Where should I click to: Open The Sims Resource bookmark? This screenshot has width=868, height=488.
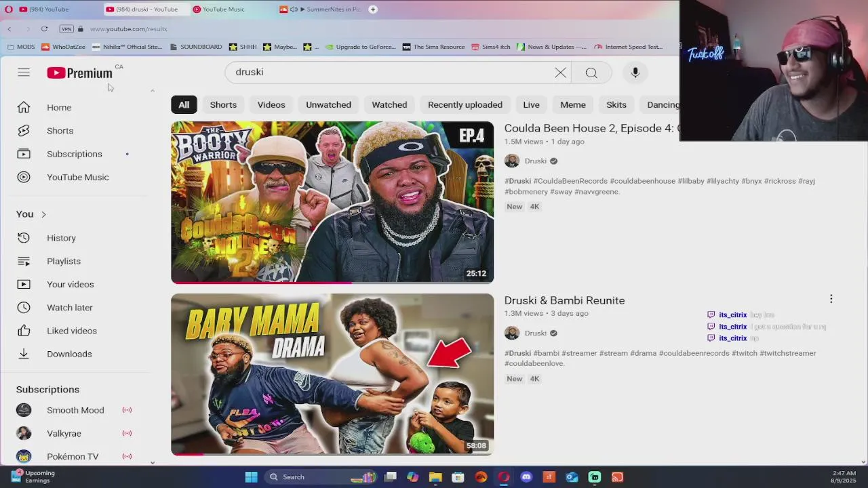pos(433,47)
